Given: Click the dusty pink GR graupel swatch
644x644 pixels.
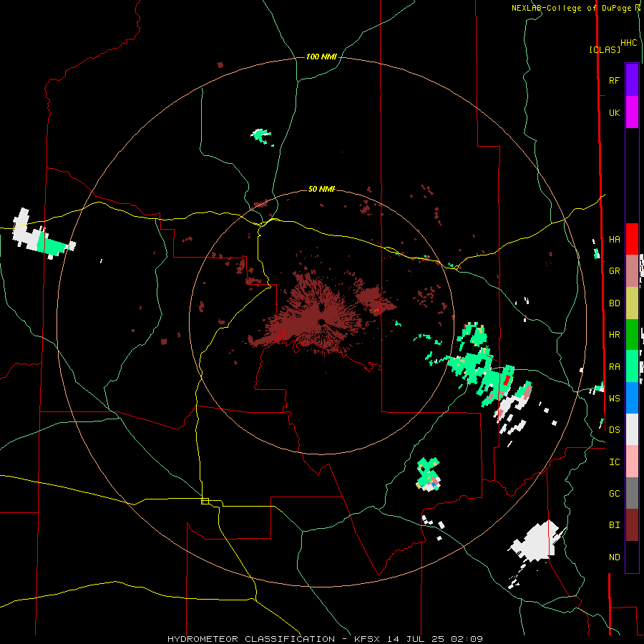Looking at the screenshot, I should 632,270.
